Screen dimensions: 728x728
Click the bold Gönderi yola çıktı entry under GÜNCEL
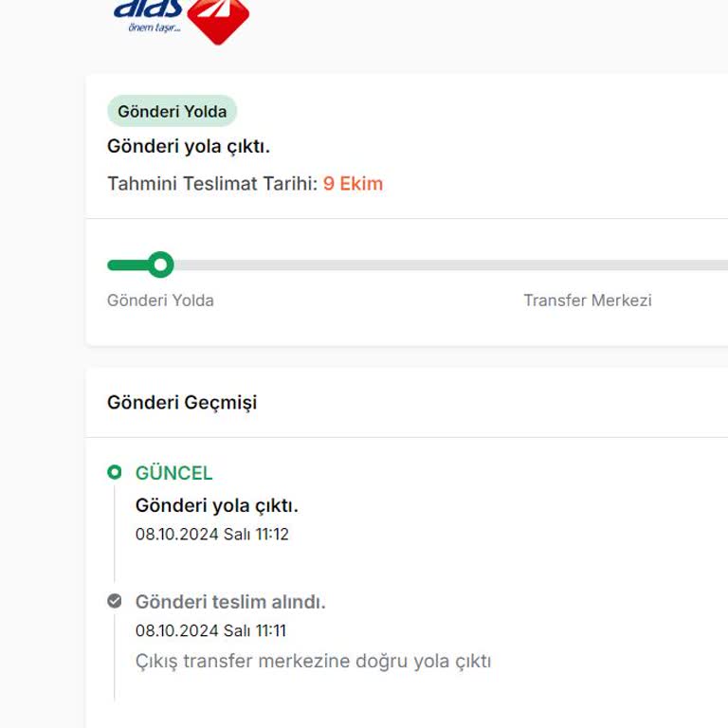point(217,505)
